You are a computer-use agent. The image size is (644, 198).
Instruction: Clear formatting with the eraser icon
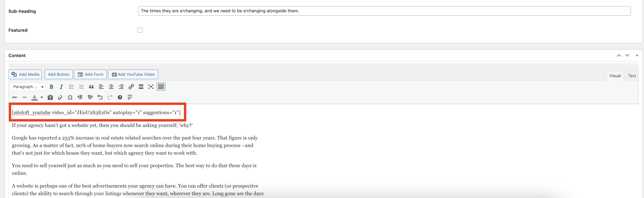[x=60, y=97]
